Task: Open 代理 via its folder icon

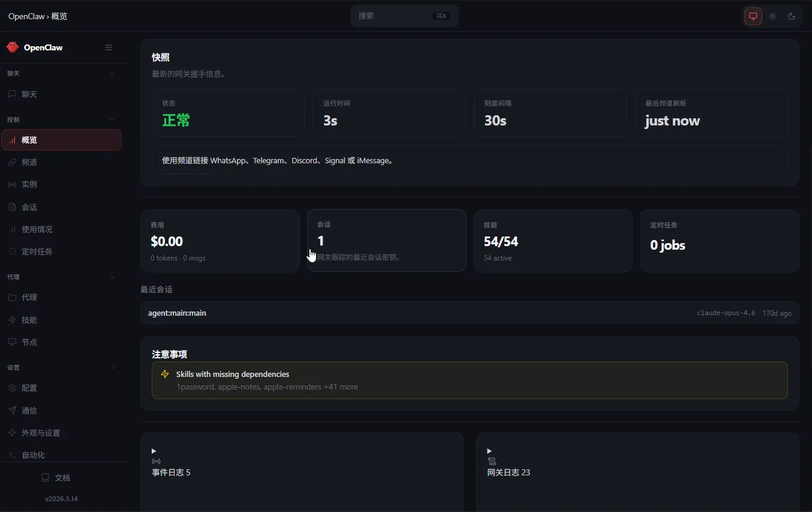Action: pos(12,297)
